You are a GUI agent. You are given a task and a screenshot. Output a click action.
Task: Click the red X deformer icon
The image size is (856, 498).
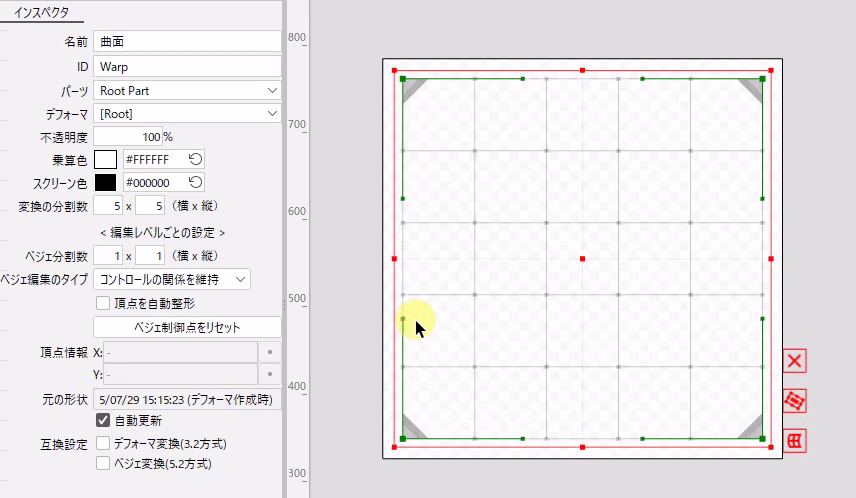795,361
